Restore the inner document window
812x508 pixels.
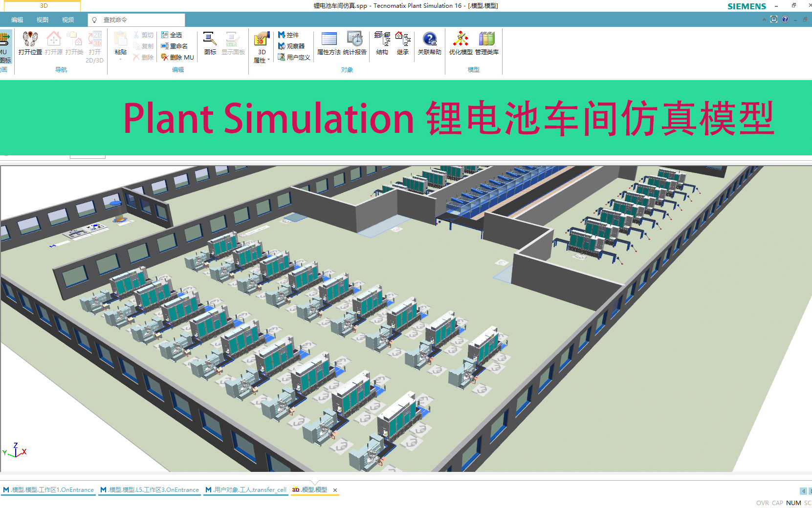[805, 20]
